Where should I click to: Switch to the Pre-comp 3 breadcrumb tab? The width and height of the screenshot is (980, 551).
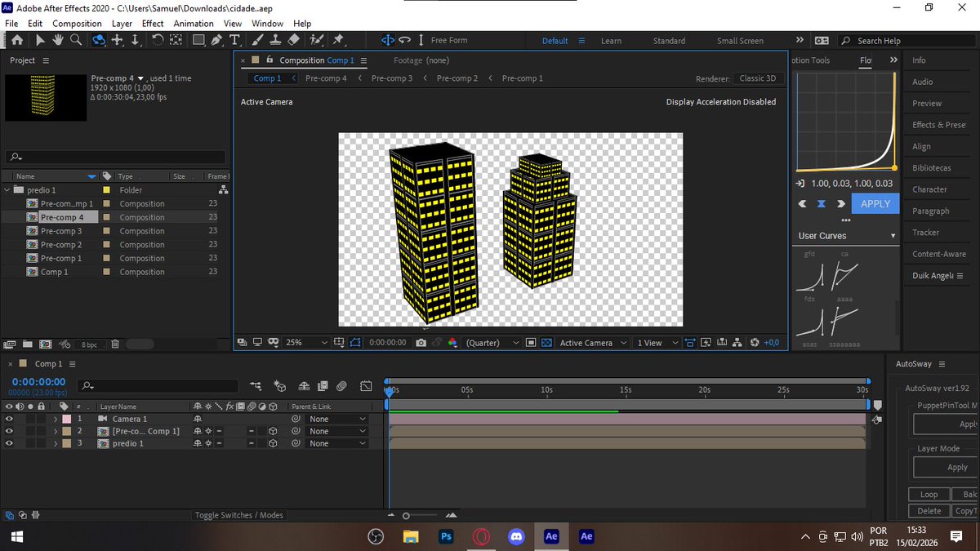click(391, 78)
